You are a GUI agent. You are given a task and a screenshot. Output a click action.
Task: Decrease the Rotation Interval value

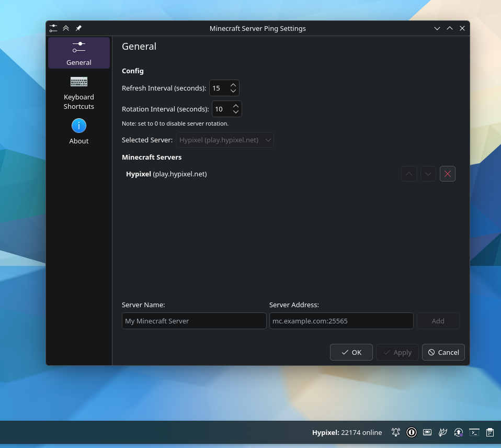point(236,112)
